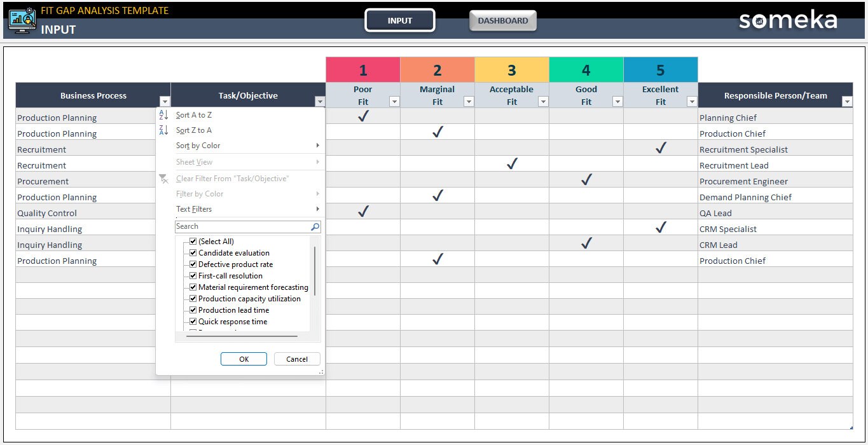This screenshot has width=868, height=445.
Task: Click the Sort A to Z icon
Action: coord(163,115)
